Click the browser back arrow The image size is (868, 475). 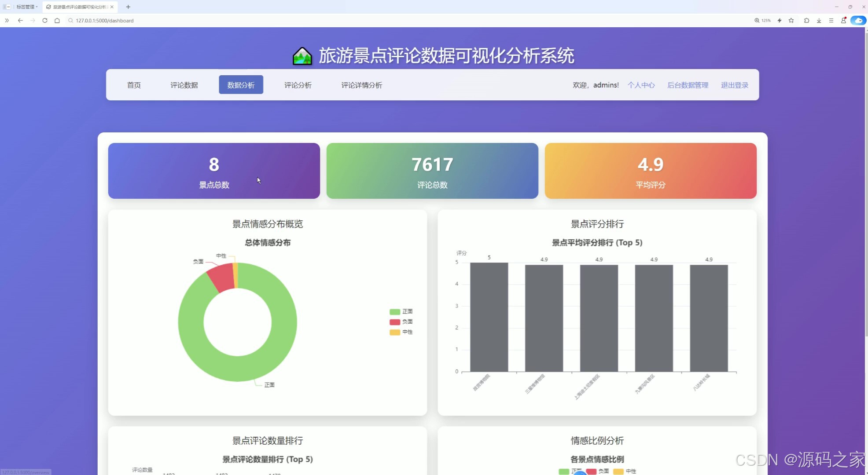pos(20,20)
